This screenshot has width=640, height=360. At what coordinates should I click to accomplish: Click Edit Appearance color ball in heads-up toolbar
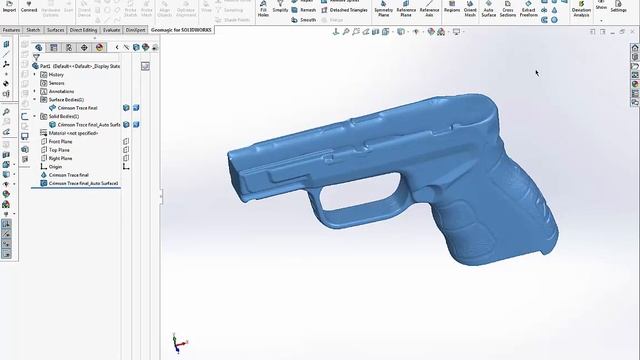click(x=431, y=31)
